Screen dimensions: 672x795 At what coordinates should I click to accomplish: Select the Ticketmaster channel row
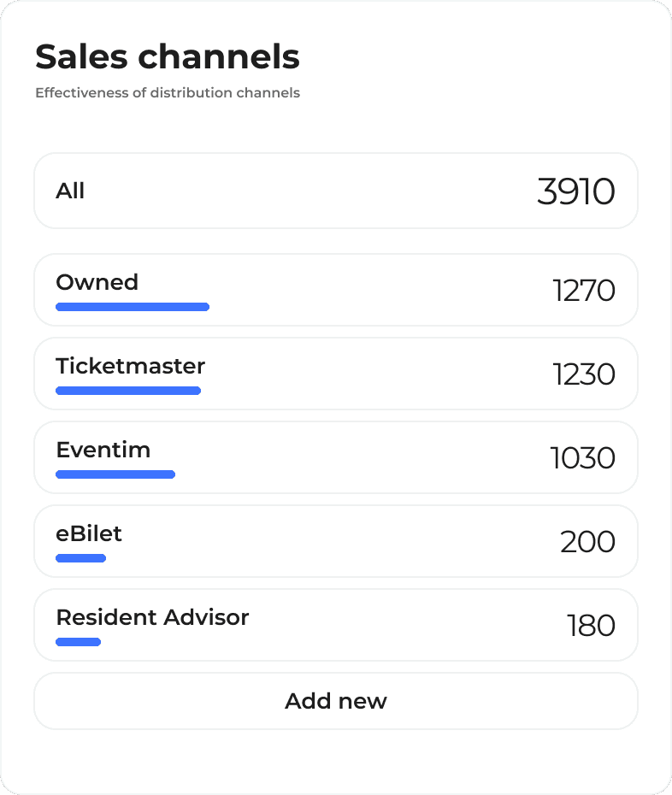coord(336,374)
